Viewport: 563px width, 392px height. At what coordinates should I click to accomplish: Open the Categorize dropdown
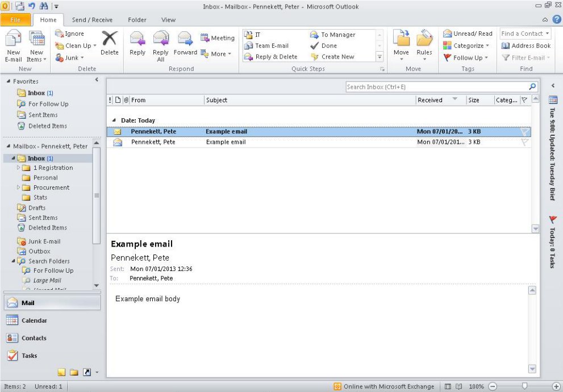pyautogui.click(x=466, y=45)
